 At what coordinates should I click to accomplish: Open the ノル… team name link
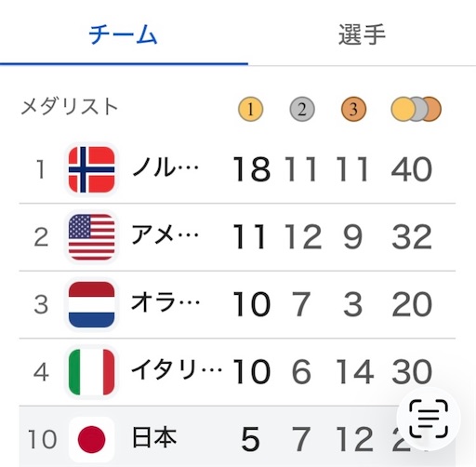(x=165, y=168)
